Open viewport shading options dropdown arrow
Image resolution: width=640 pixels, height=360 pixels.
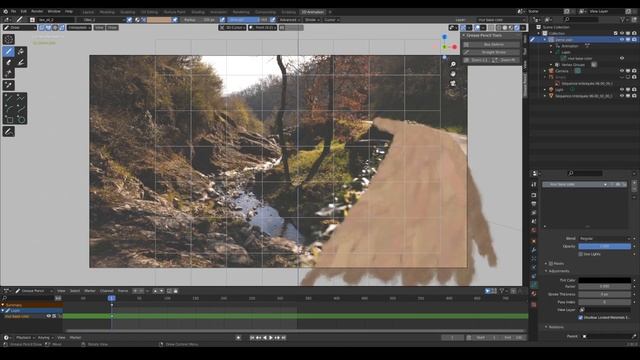tap(523, 27)
